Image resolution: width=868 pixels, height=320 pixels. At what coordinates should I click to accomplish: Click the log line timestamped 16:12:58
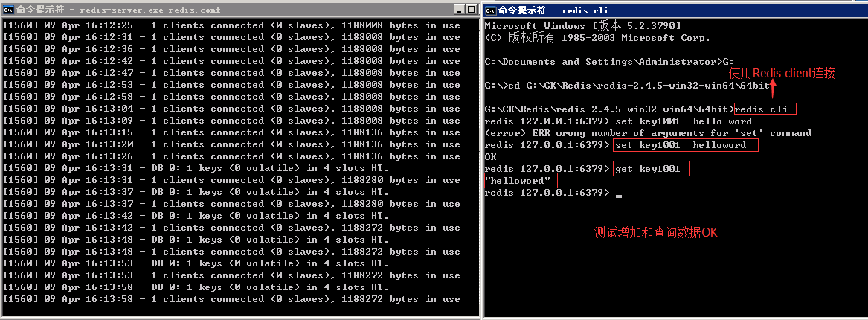(x=231, y=97)
